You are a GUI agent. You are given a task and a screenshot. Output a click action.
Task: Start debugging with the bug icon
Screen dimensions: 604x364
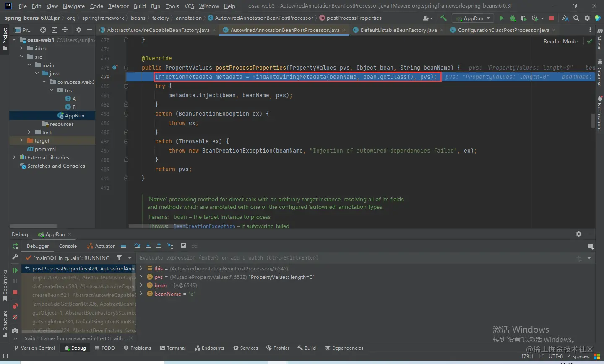[513, 18]
